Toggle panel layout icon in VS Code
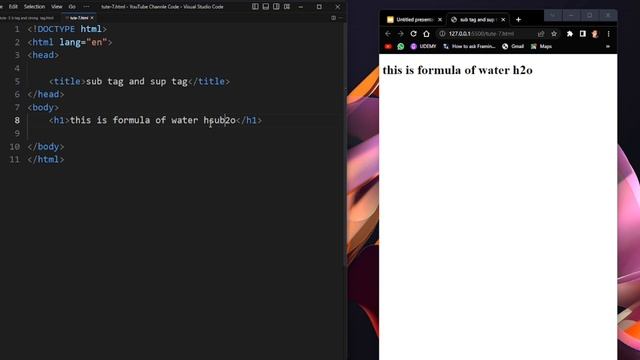640x360 pixels. pos(266,7)
